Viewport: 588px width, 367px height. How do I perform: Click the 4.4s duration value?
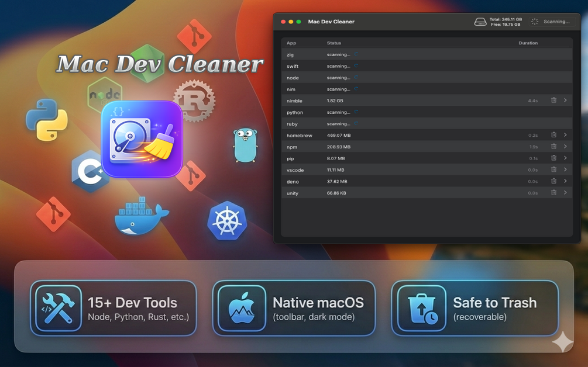coord(533,101)
